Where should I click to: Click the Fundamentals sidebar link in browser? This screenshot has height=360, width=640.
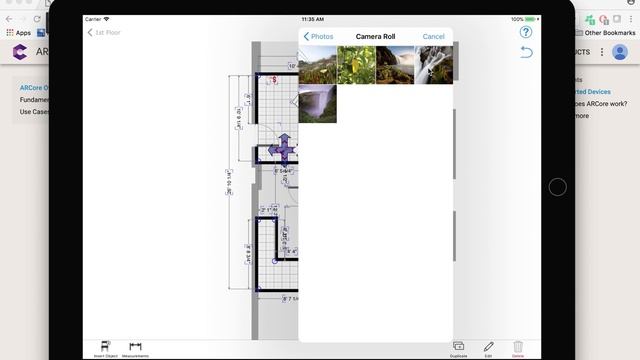(34, 100)
